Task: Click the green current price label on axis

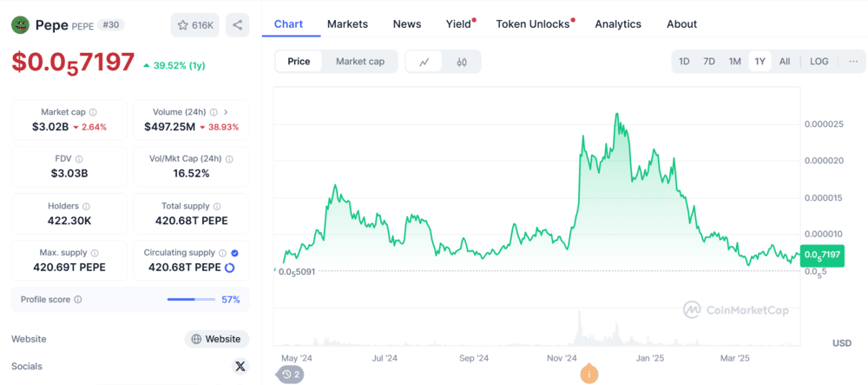Action: 822,256
